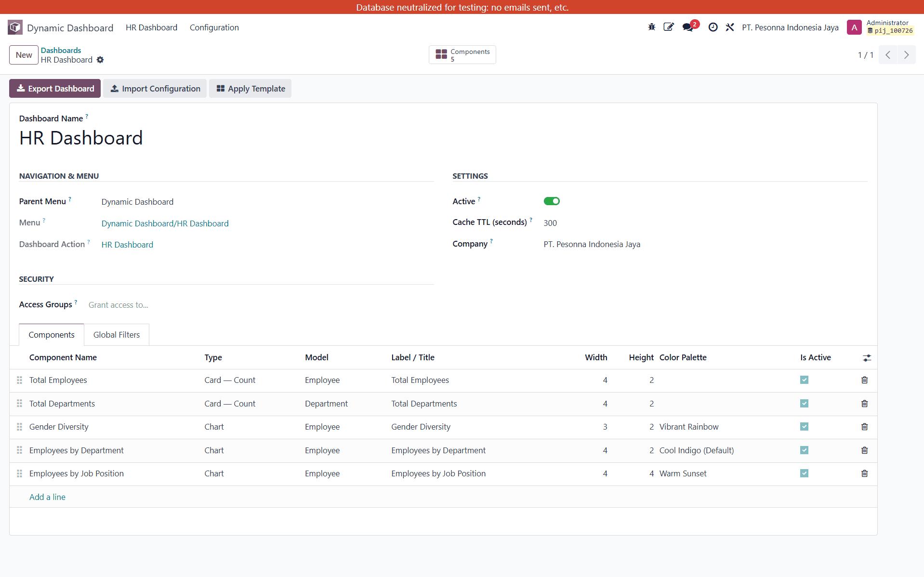
Task: Click the Import Configuration button
Action: click(155, 89)
